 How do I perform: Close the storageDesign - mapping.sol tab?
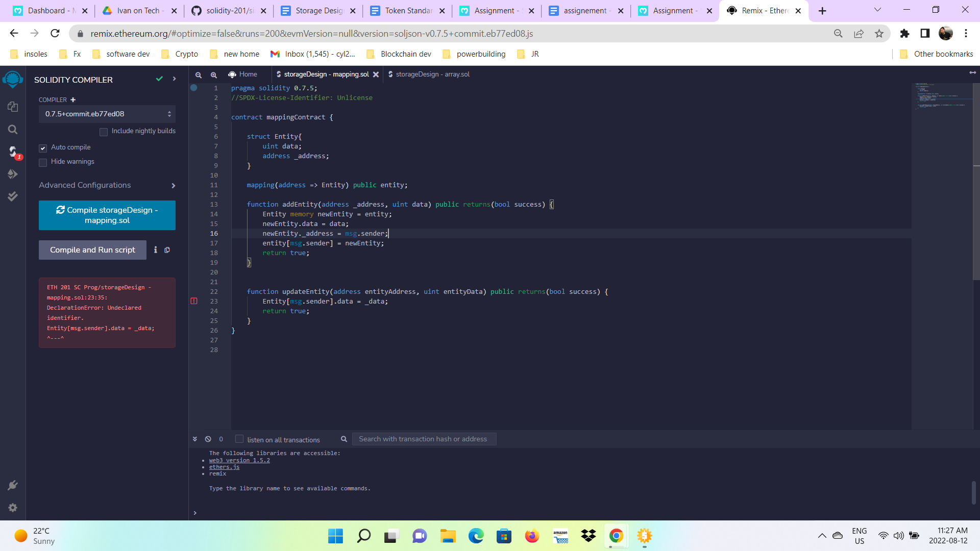point(376,74)
